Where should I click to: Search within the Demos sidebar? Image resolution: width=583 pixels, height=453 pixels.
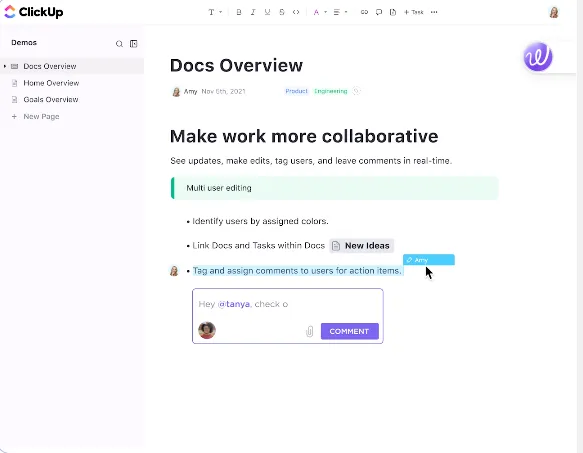pos(119,44)
